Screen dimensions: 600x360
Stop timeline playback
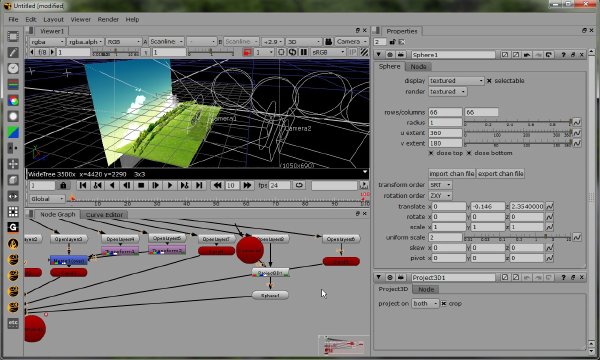(x=141, y=186)
